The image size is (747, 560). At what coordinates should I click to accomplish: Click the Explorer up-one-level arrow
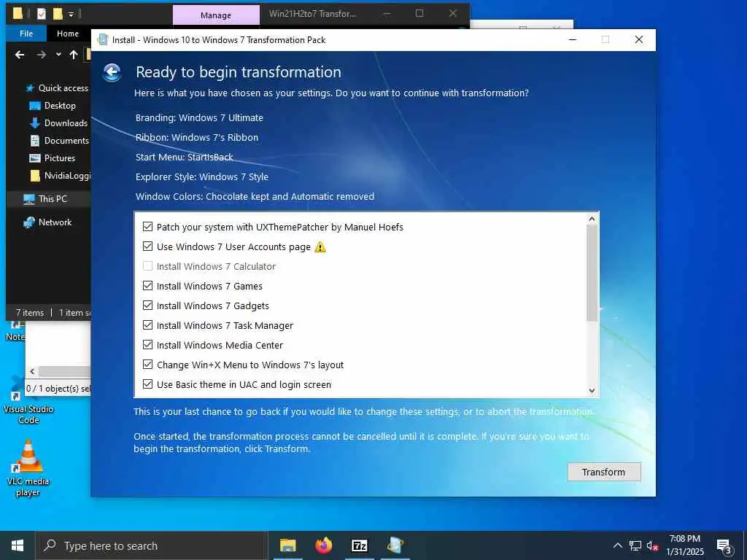74,55
